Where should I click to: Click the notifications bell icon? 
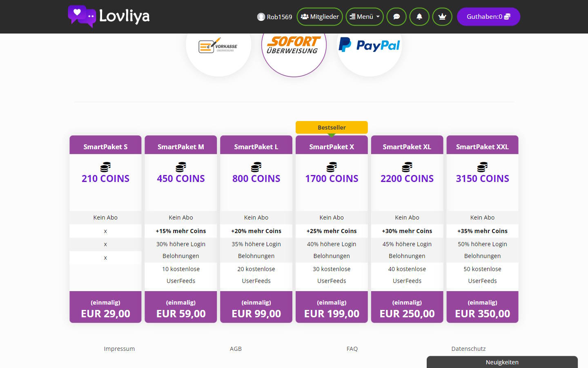tap(419, 16)
